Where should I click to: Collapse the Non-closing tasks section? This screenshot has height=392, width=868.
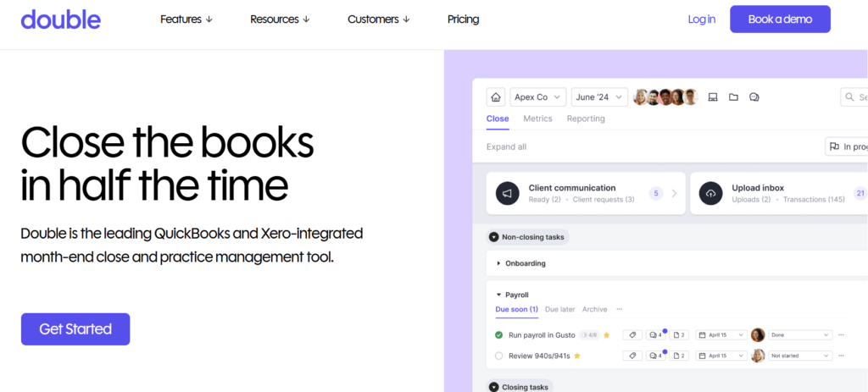click(x=494, y=237)
